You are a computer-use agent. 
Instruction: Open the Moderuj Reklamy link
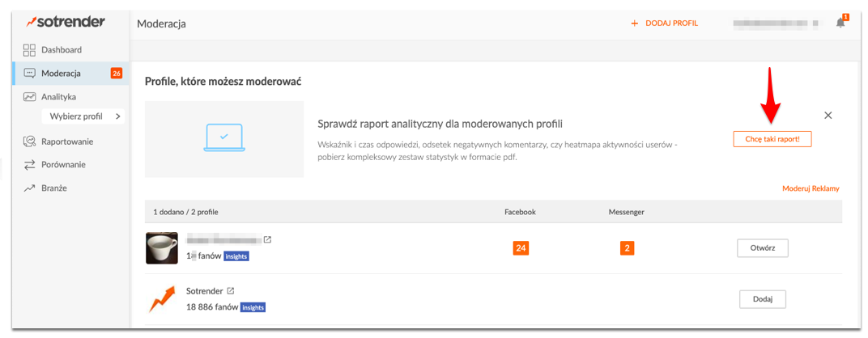pyautogui.click(x=811, y=188)
